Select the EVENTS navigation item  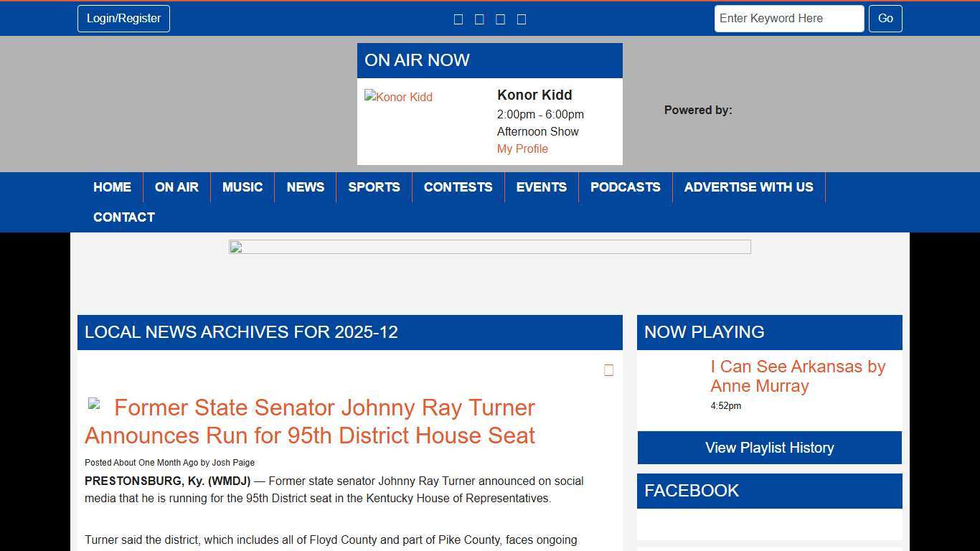point(541,187)
